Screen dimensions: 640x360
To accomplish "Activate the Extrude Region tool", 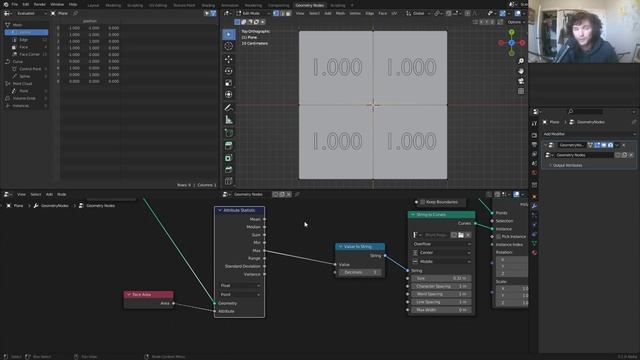I will coord(229,146).
